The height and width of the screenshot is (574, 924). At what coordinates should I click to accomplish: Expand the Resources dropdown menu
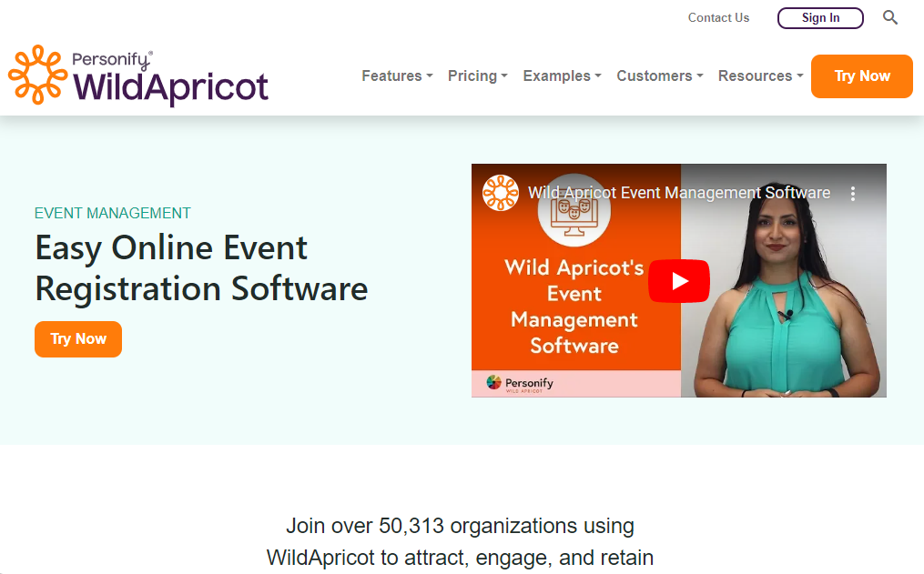pyautogui.click(x=761, y=76)
